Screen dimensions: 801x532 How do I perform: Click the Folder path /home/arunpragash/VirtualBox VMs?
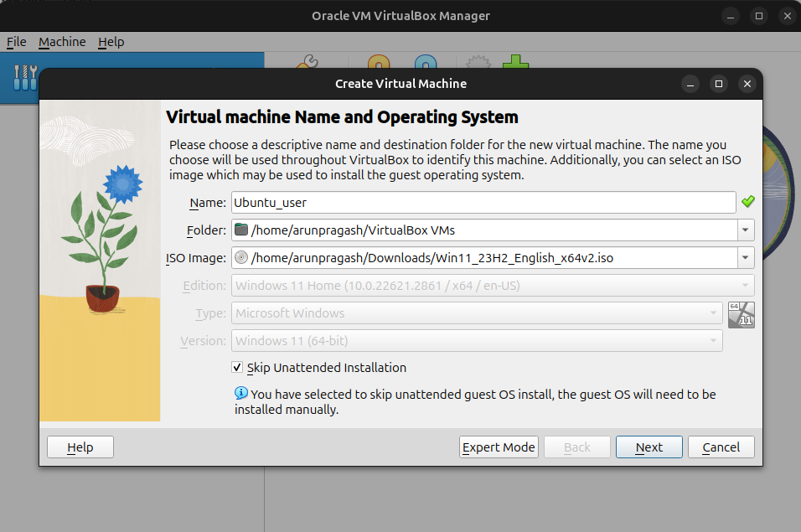click(x=353, y=230)
